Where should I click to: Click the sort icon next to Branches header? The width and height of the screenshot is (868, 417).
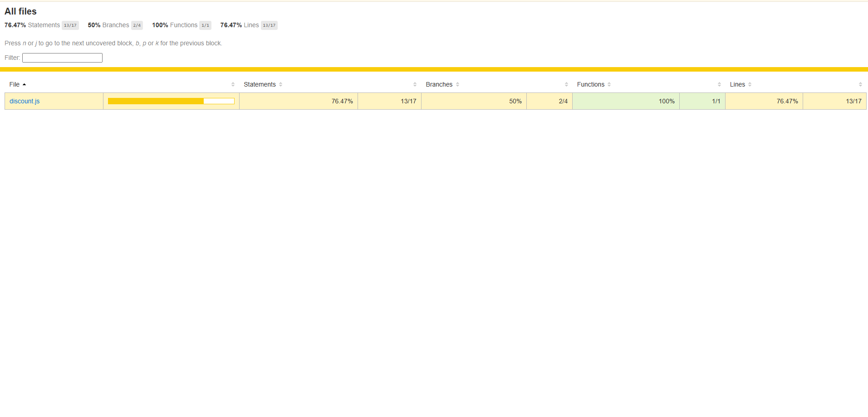click(457, 84)
